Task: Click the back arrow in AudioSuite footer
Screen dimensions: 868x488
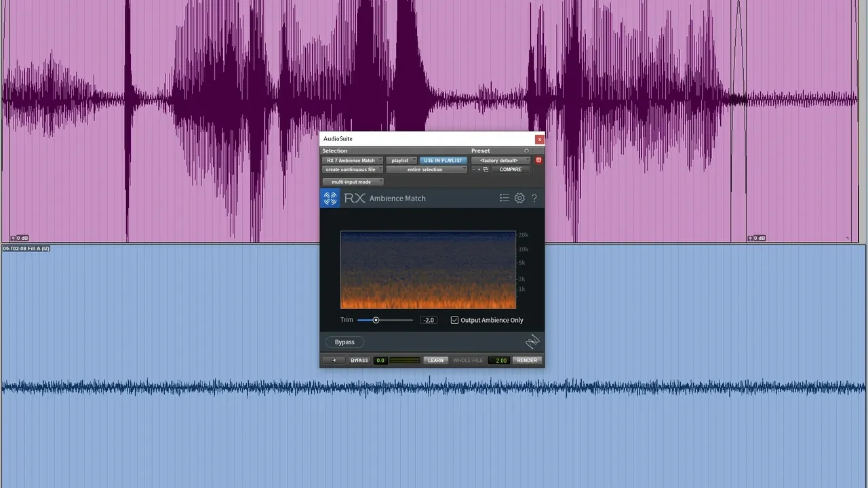Action: (334, 360)
